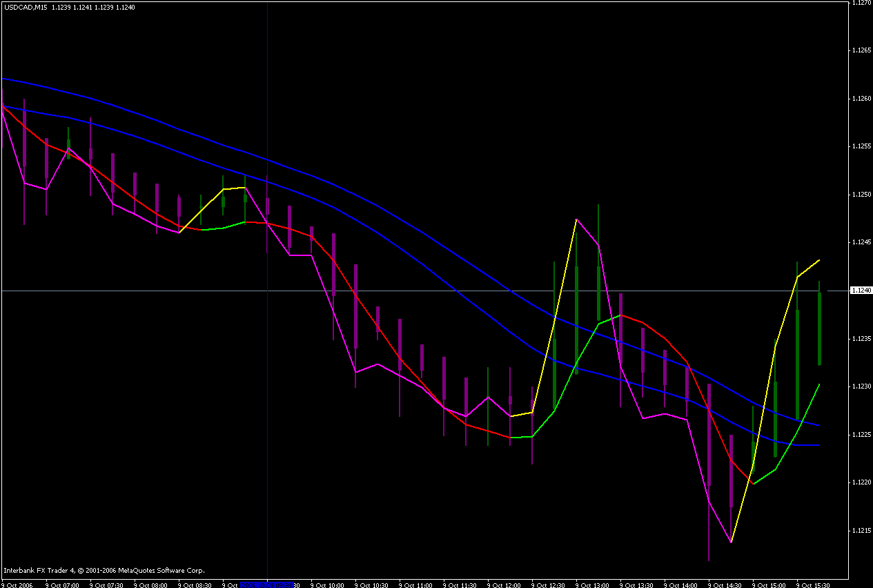Click the 1.1230 price axis label
Viewport: 873px width, 588px height.
[x=861, y=386]
